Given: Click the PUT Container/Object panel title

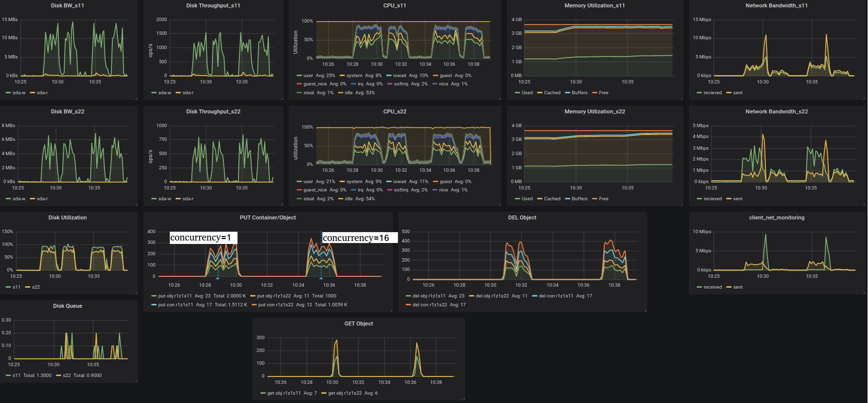Looking at the screenshot, I should [268, 217].
